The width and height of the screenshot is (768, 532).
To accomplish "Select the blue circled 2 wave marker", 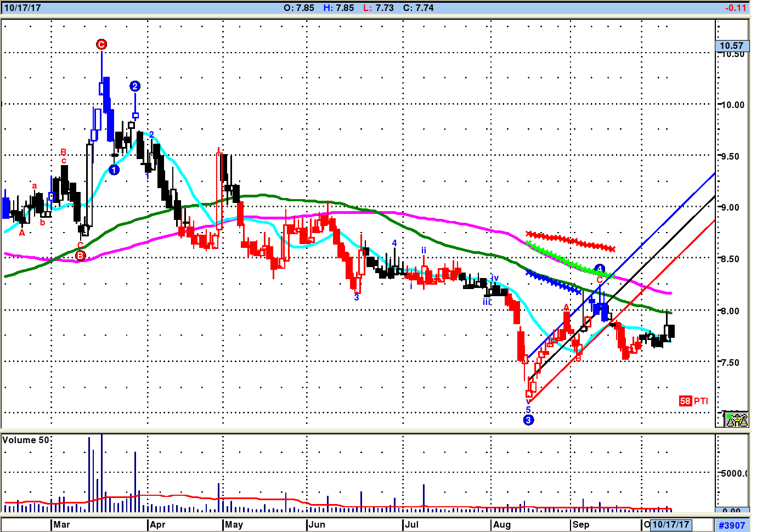I will click(x=135, y=86).
